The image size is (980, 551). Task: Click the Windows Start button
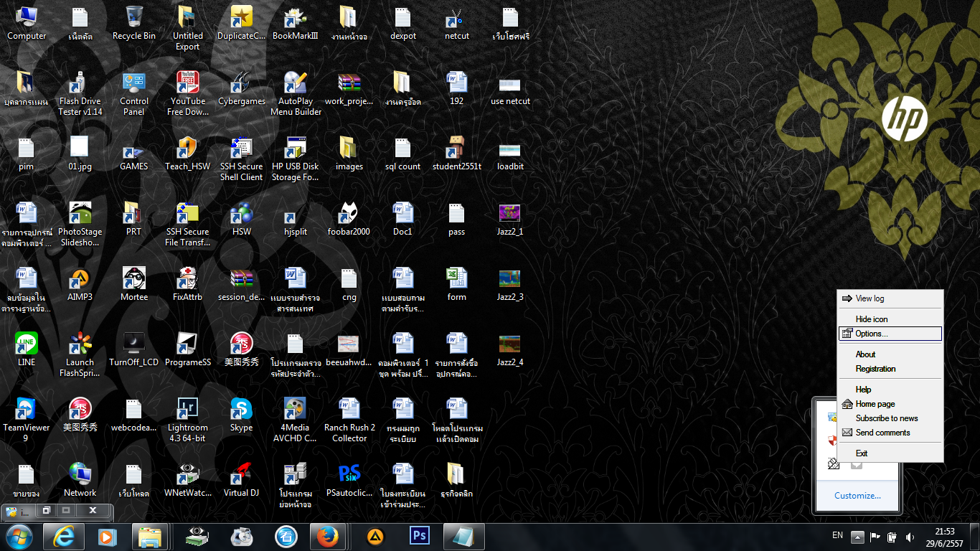(19, 537)
